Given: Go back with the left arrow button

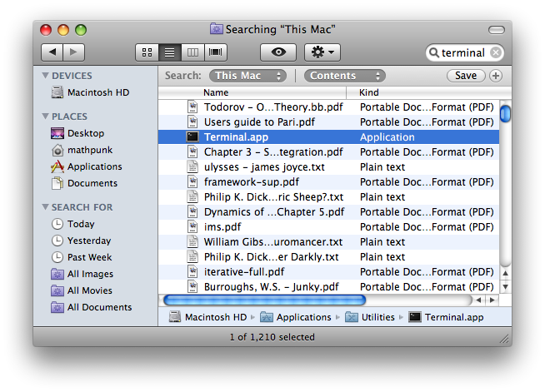Looking at the screenshot, I should point(52,52).
